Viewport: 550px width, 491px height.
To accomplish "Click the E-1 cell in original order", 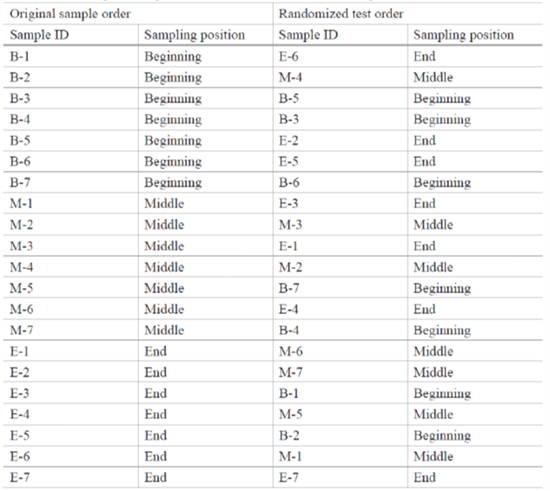I will click(x=71, y=351).
